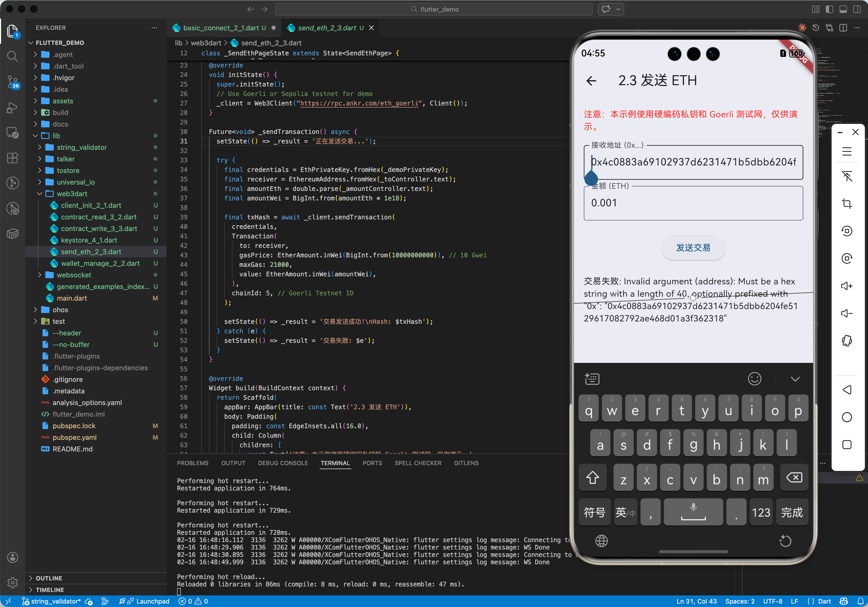Toggle the primary sidebar layout icon
Screen dimensions: 868x607
(829, 9)
